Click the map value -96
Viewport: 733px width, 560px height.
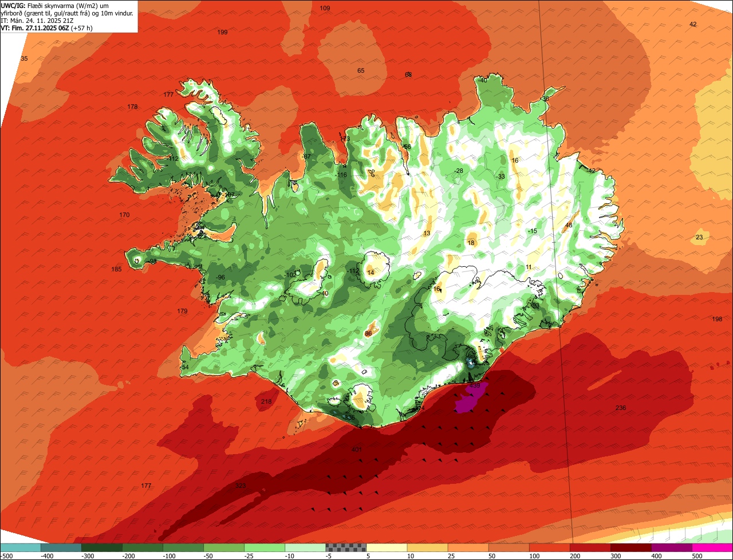220,277
